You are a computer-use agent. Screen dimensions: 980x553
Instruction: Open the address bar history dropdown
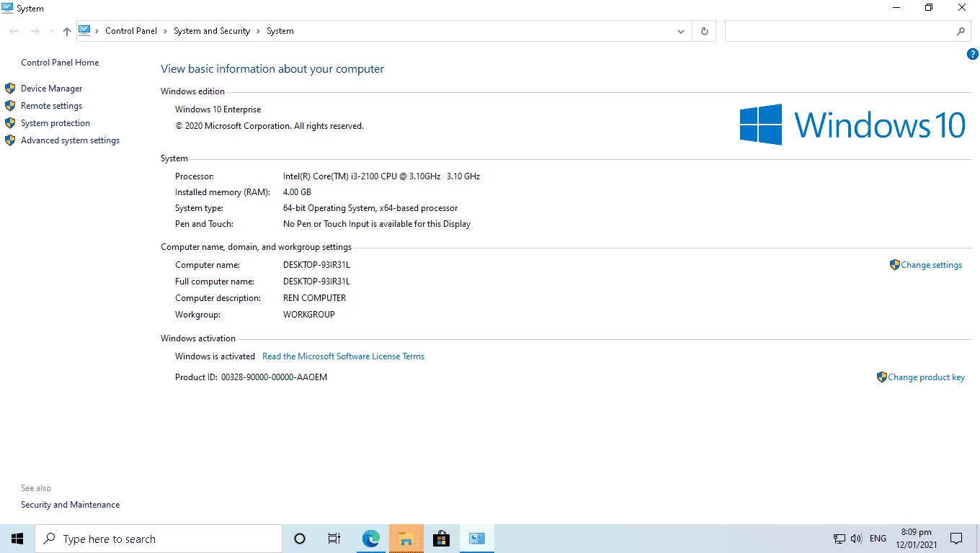(681, 31)
